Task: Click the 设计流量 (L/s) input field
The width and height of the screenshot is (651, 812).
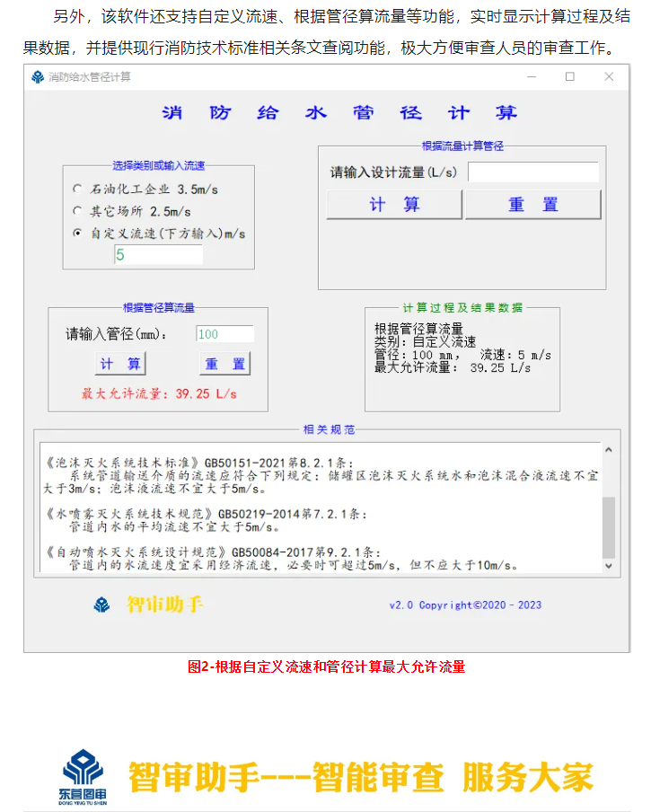Action: click(x=533, y=172)
